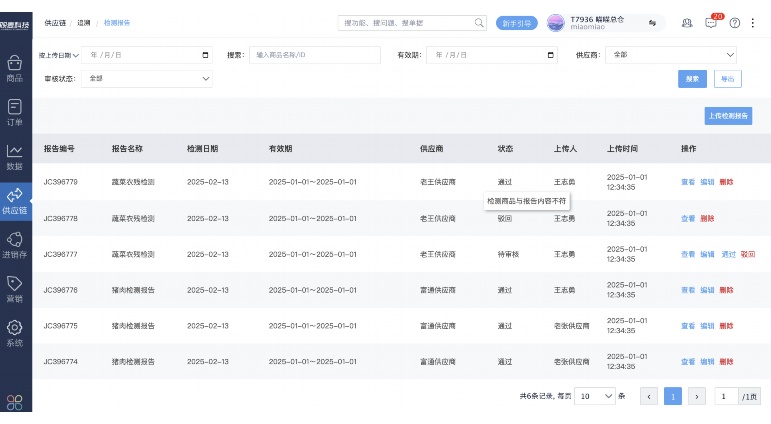The width and height of the screenshot is (771, 424).
Task: Click 编辑 for JC396777 row
Action: (707, 254)
